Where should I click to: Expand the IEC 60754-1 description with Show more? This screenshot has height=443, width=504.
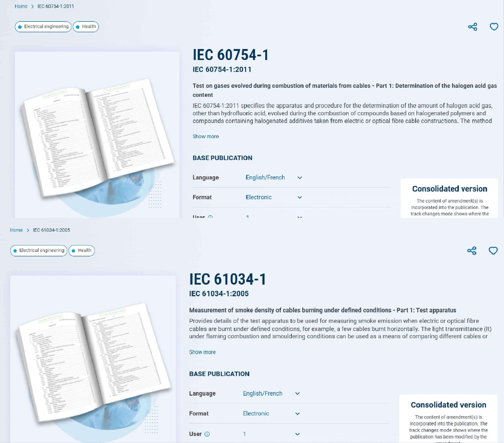(x=206, y=136)
